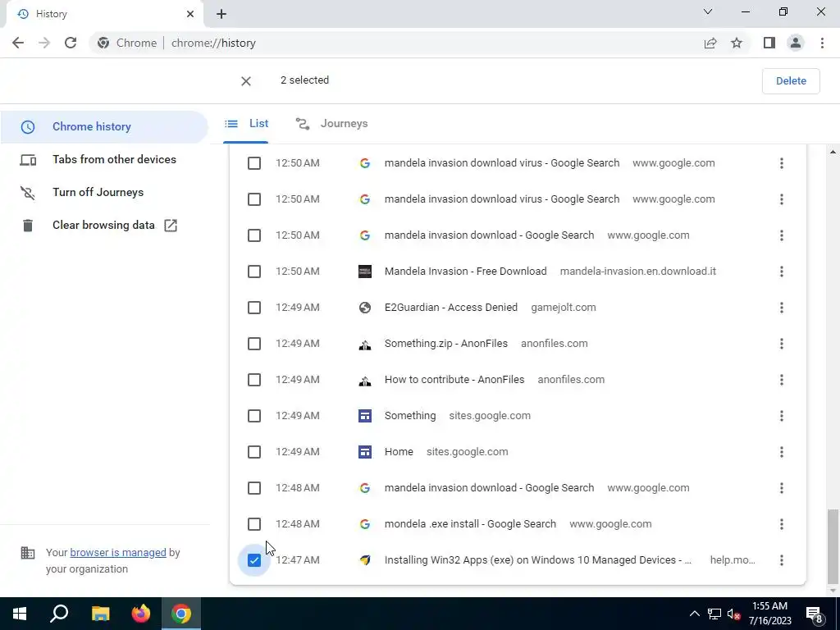
Task: Open actions menu for 'mondela .exe install' row
Action: click(x=782, y=524)
